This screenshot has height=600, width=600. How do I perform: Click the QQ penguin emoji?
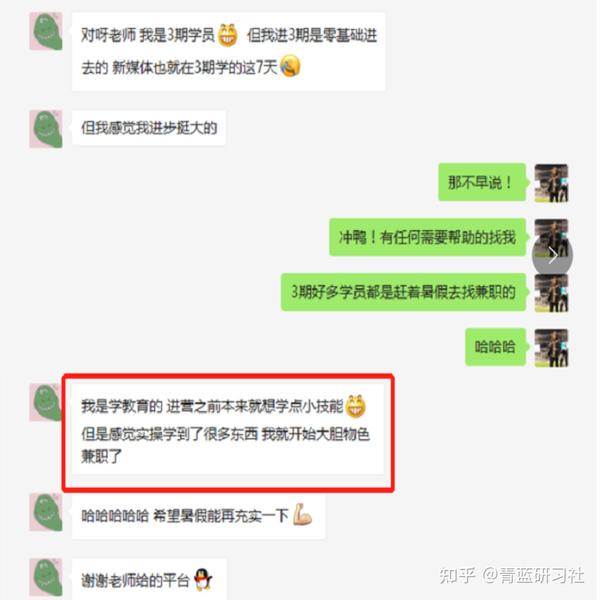point(203,579)
